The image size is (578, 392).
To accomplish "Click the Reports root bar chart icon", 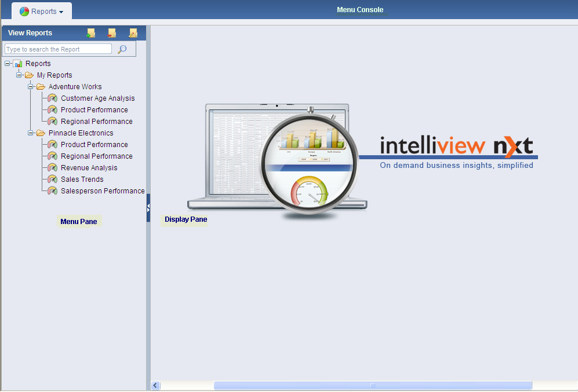I will (x=18, y=64).
